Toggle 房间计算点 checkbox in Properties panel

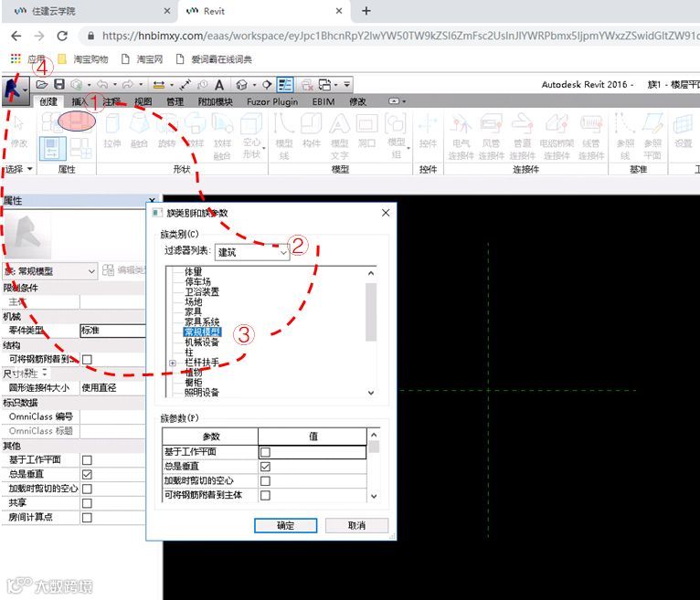coord(87,518)
